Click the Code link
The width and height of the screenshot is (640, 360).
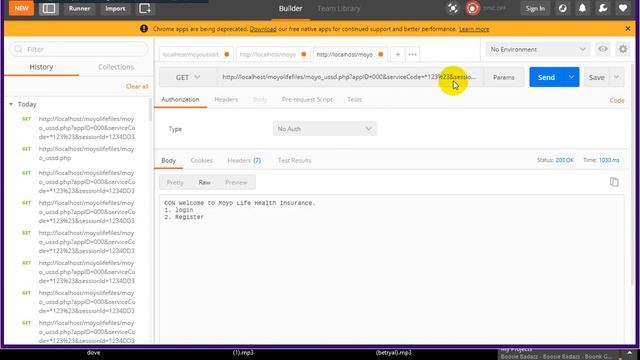click(617, 100)
